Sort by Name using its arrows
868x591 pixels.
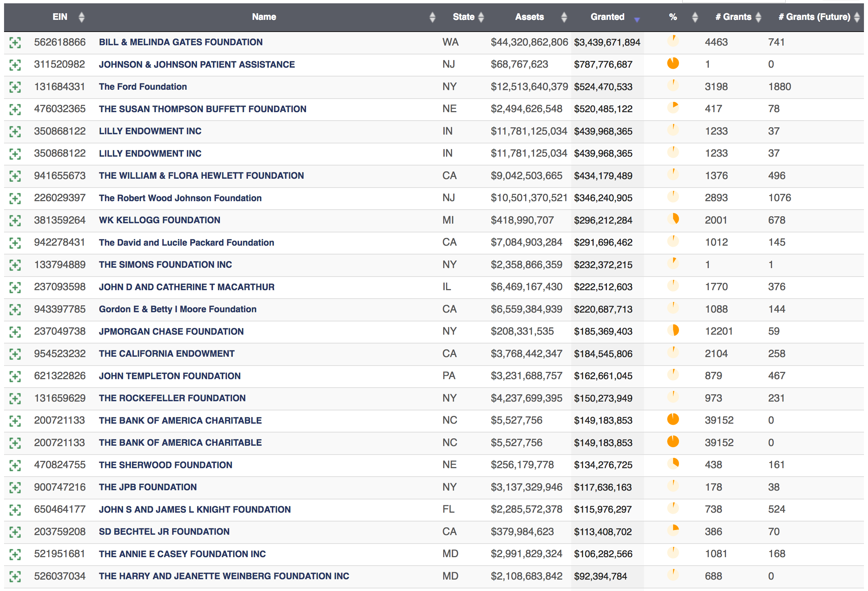432,17
